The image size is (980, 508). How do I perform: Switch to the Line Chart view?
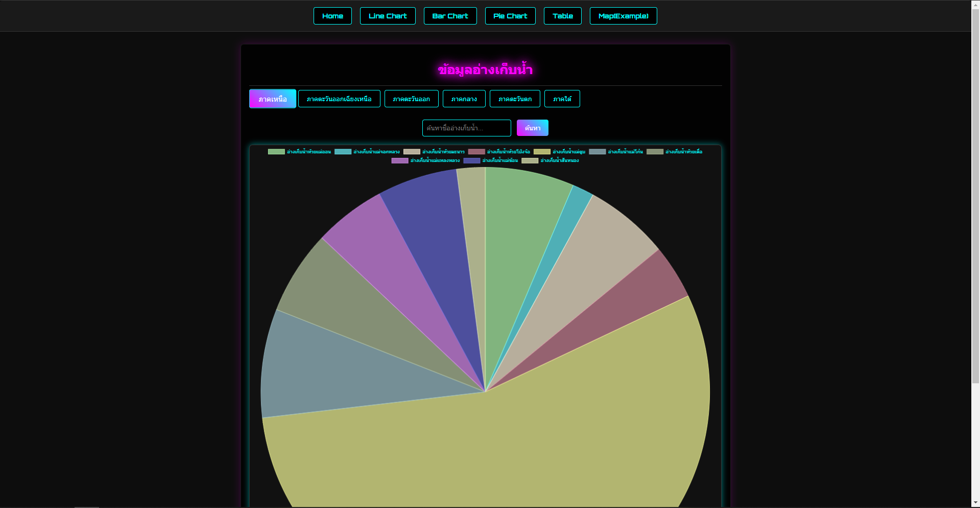coord(387,16)
